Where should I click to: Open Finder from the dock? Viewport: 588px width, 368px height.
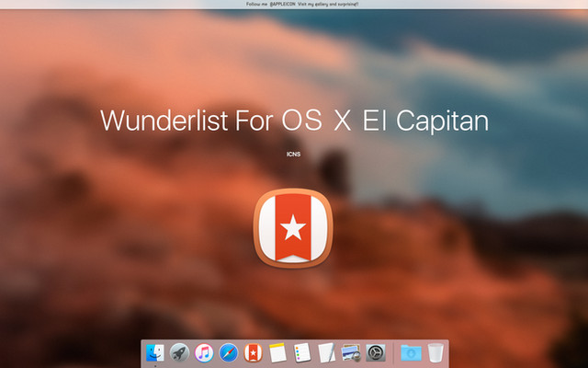point(155,352)
